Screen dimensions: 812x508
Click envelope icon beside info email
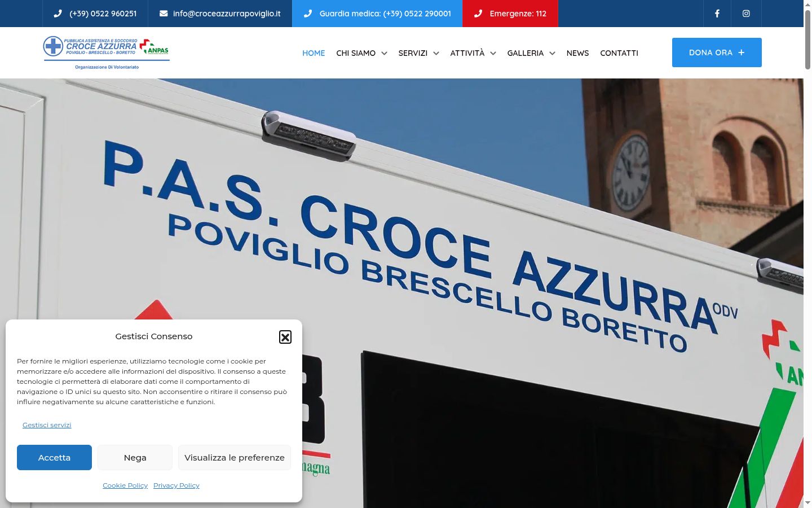point(164,14)
